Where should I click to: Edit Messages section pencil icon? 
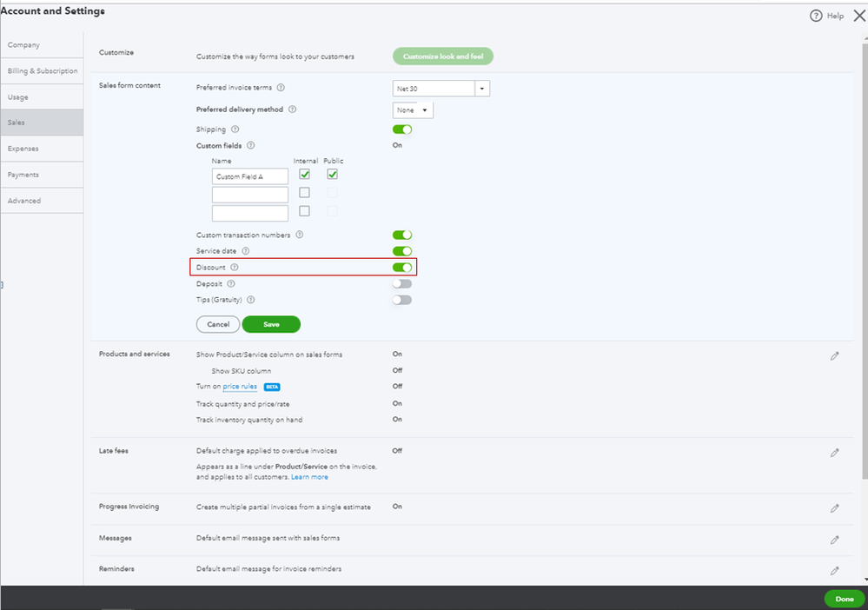[834, 540]
